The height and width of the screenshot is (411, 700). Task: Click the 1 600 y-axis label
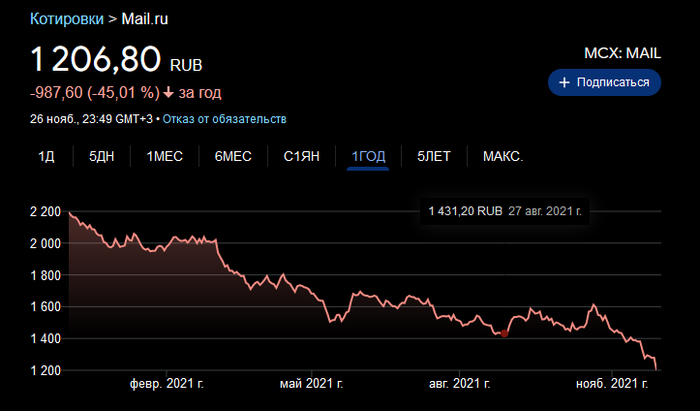(x=45, y=307)
